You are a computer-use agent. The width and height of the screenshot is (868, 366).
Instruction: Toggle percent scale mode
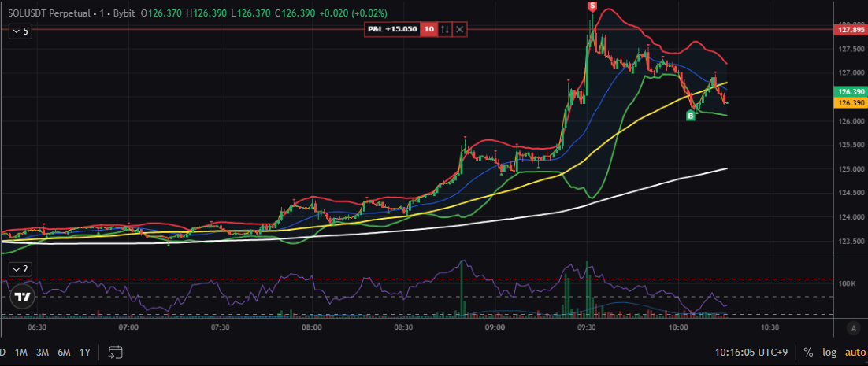click(808, 352)
